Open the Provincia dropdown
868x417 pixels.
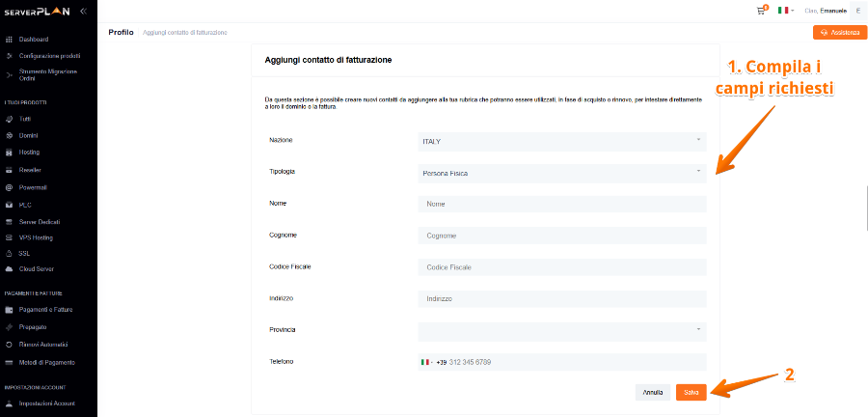pos(561,330)
